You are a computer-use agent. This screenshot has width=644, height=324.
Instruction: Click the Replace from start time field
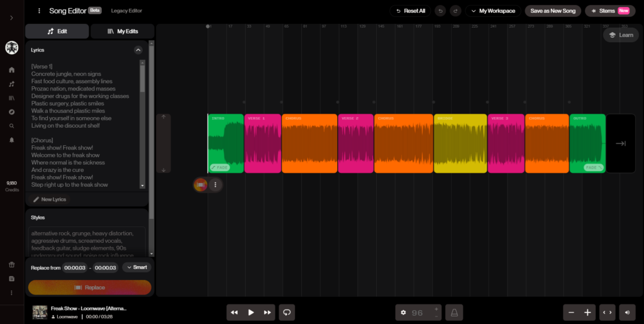tap(75, 267)
